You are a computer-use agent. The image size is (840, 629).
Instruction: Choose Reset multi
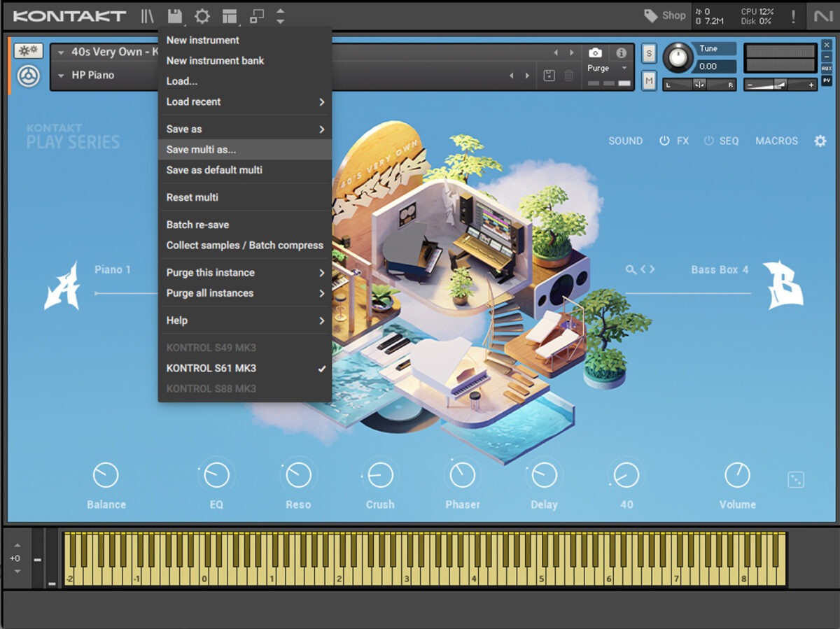[x=245, y=197]
